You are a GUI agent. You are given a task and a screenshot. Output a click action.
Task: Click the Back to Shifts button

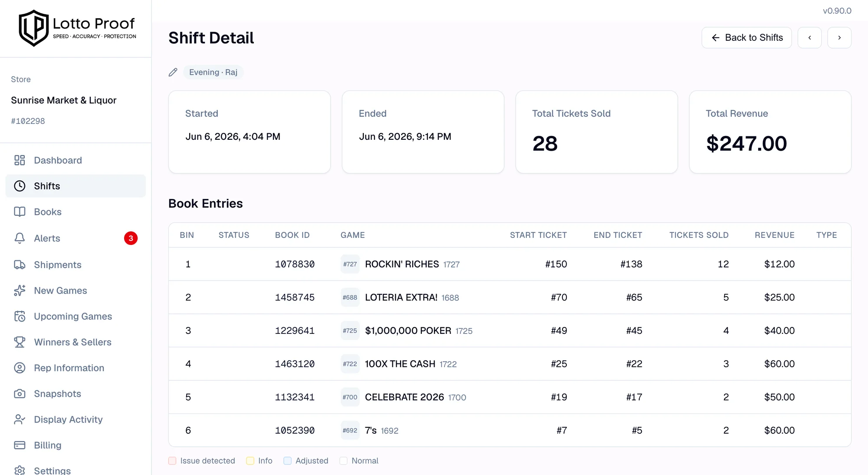(746, 38)
